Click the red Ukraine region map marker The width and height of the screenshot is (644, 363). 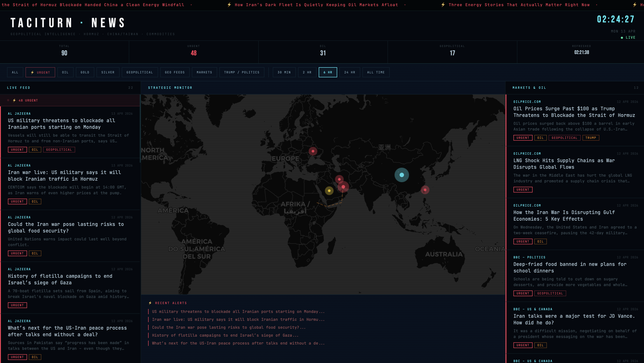313,151
